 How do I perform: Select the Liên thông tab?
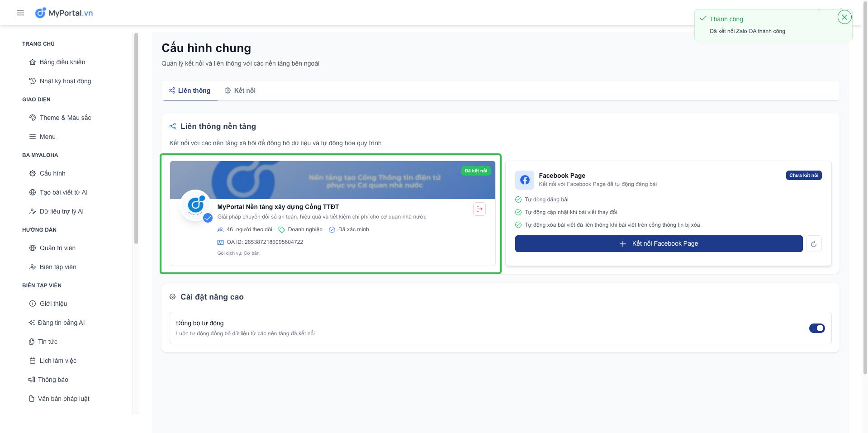pyautogui.click(x=190, y=90)
